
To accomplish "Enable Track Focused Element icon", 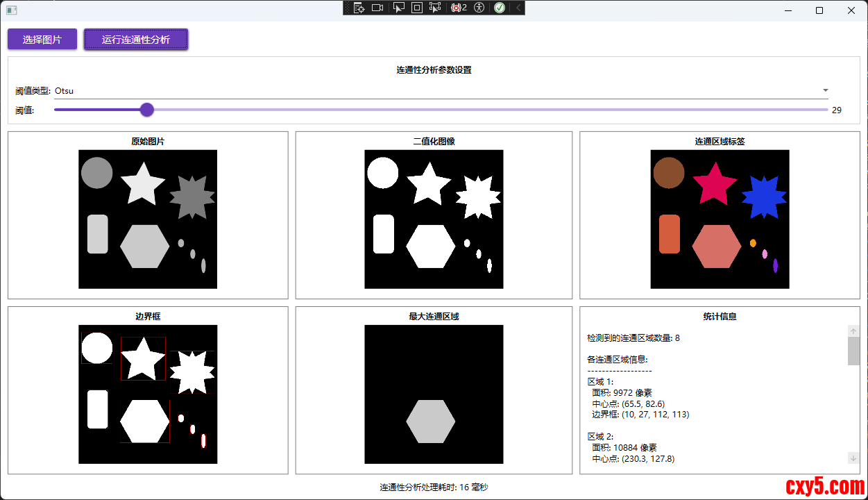I will click(x=435, y=8).
